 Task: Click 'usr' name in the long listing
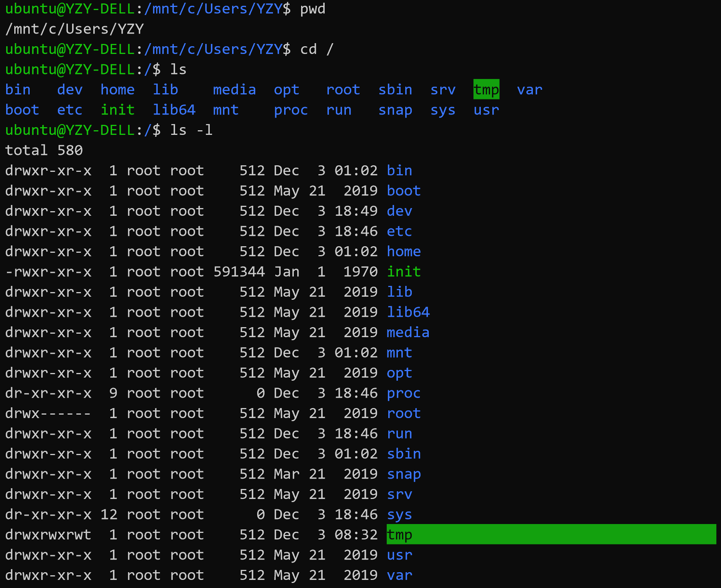point(399,555)
